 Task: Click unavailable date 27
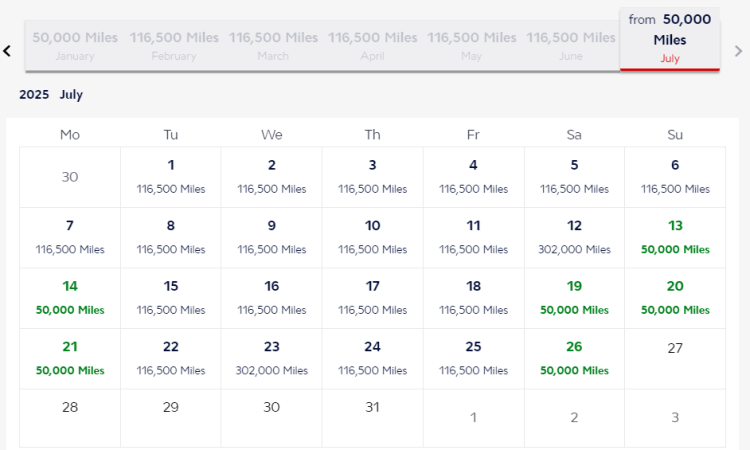[675, 359]
